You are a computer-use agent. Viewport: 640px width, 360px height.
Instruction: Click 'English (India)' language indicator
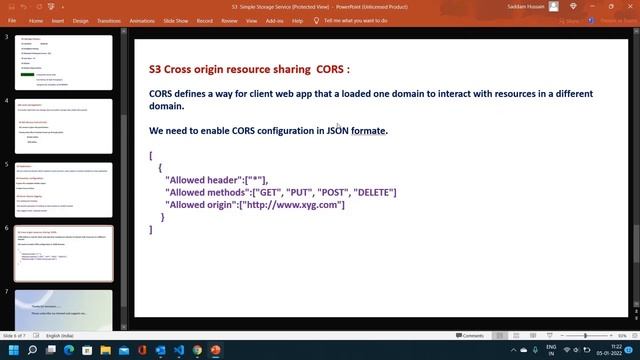(60, 336)
